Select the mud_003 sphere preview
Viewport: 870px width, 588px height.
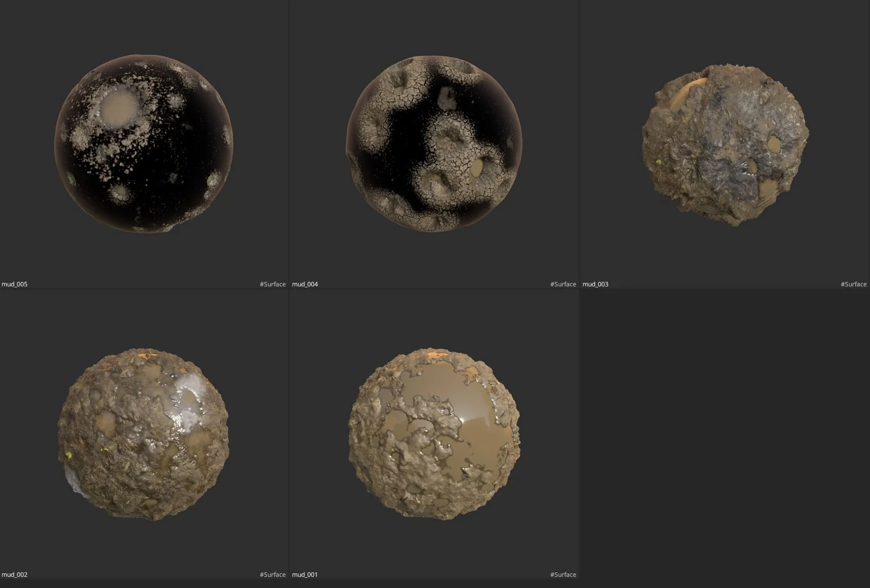point(725,145)
